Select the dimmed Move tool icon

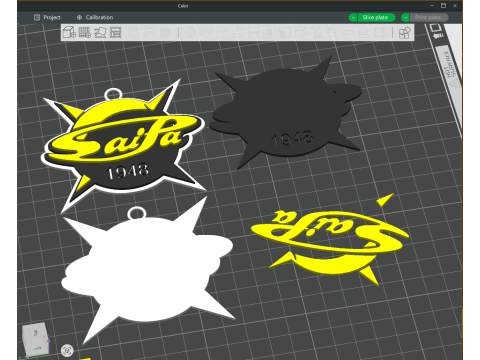tap(191, 33)
